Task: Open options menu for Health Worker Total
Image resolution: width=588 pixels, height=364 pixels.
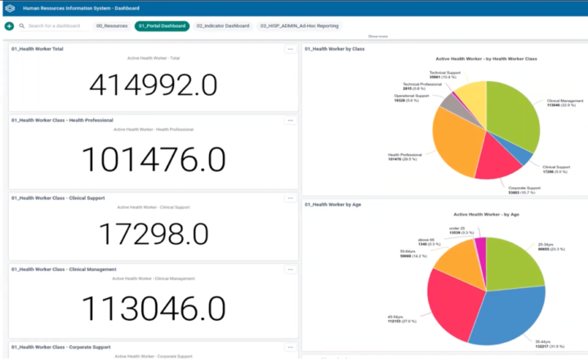Action: pyautogui.click(x=290, y=49)
